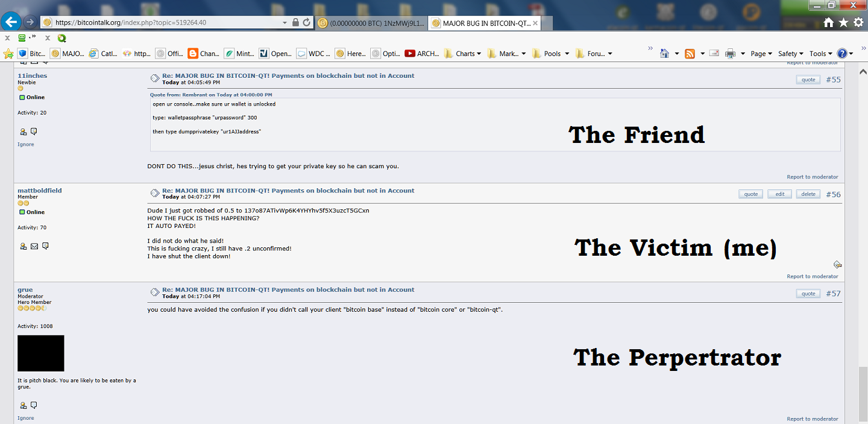
Task: Open the Page dropdown menu
Action: click(x=761, y=54)
